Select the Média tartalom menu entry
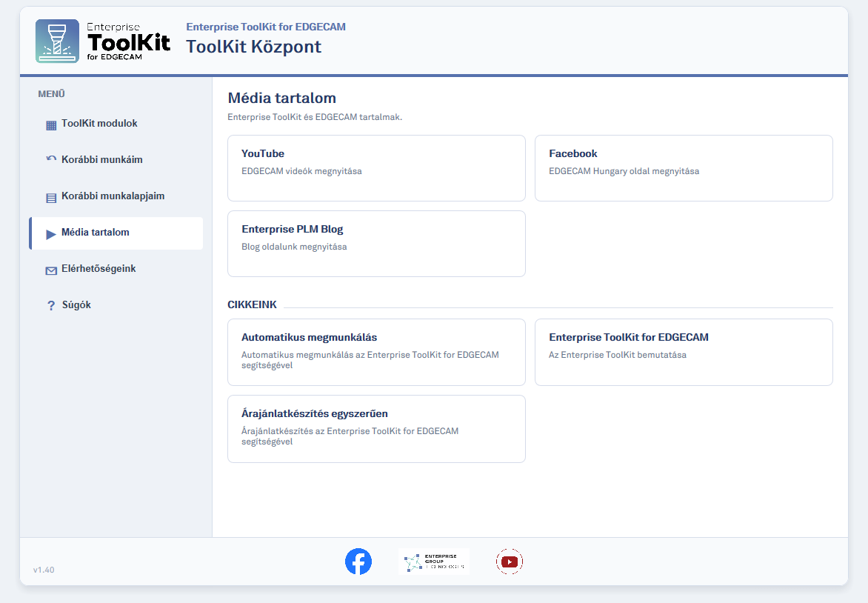Image resolution: width=868 pixels, height=603 pixels. click(116, 233)
